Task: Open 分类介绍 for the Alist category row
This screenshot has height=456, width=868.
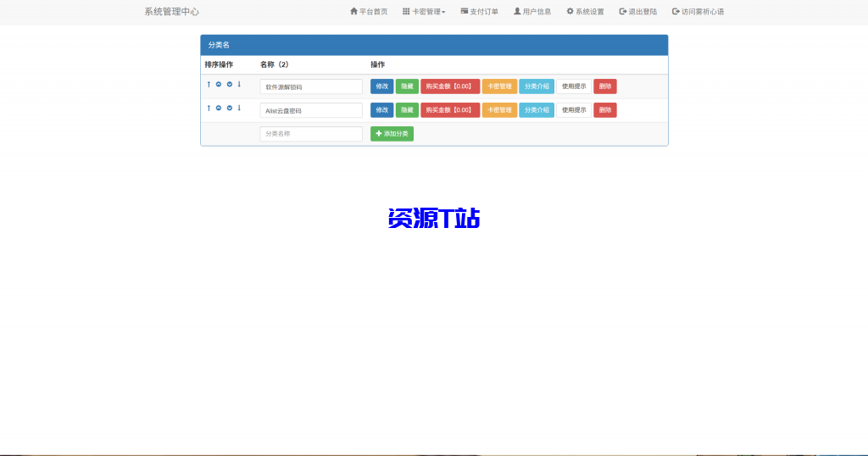Action: [537, 110]
